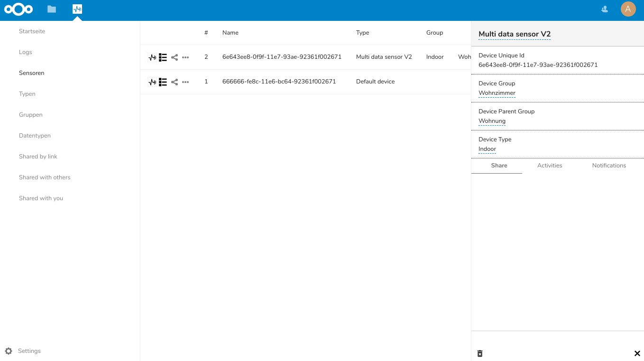644x361 pixels.
Task: Open Datentypen in the navigation
Action: (x=35, y=136)
